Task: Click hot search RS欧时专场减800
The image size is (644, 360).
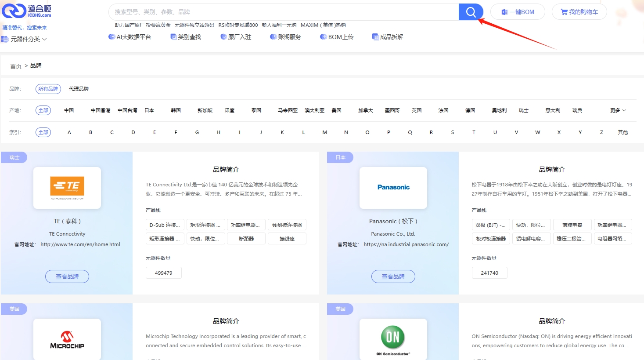Action: click(238, 25)
